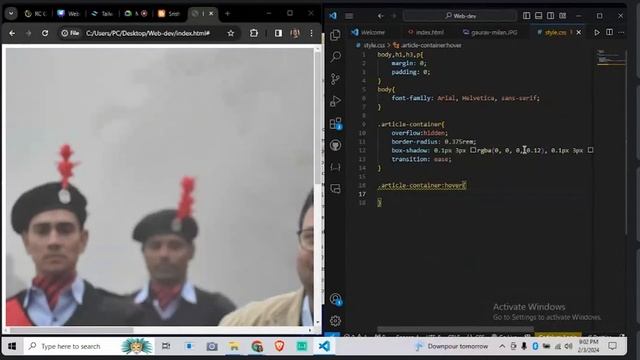Open the Chrome three-dot menu

click(x=311, y=33)
